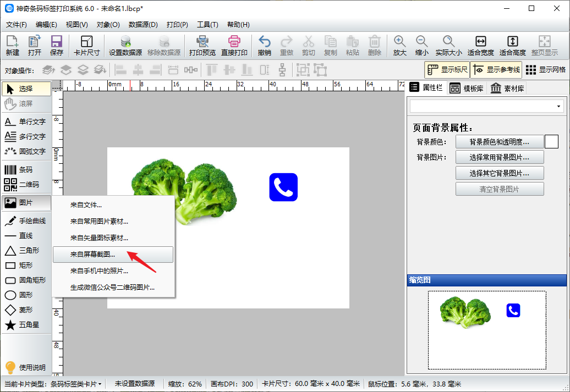Zoom out with the 缩小 icon
Viewport: 570px width, 392px height.
point(421,46)
